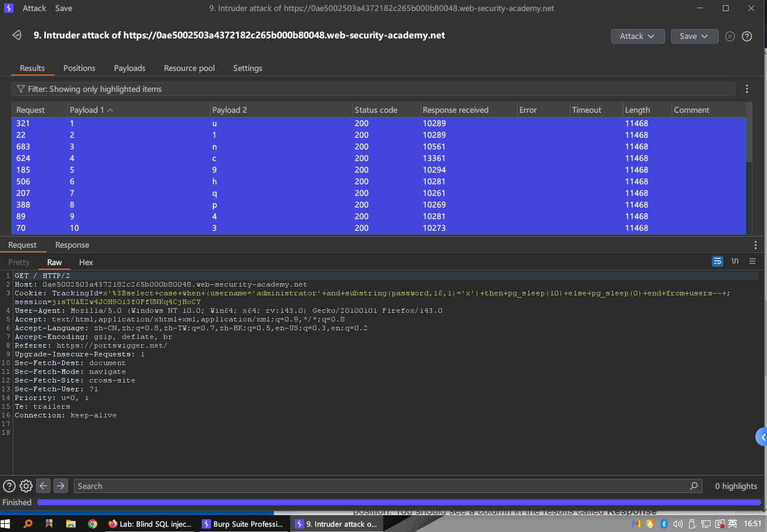Select the row for request 388

[x=379, y=205]
